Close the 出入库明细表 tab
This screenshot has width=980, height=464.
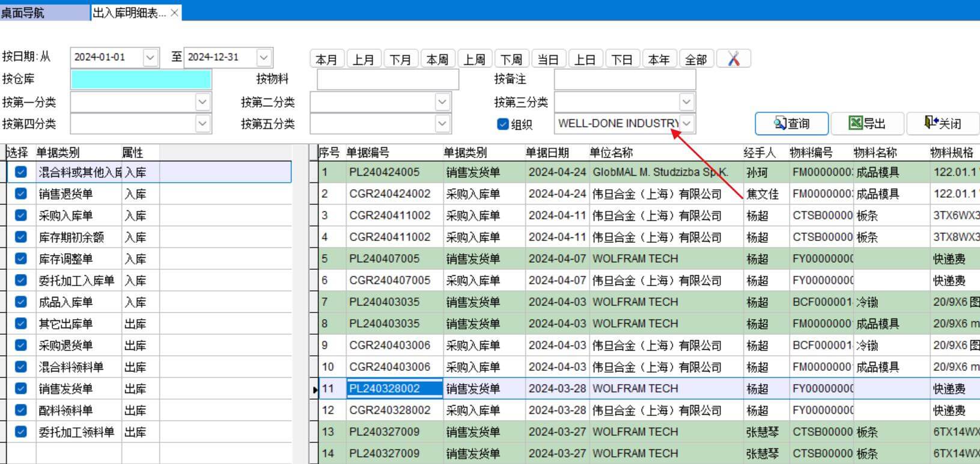[174, 13]
